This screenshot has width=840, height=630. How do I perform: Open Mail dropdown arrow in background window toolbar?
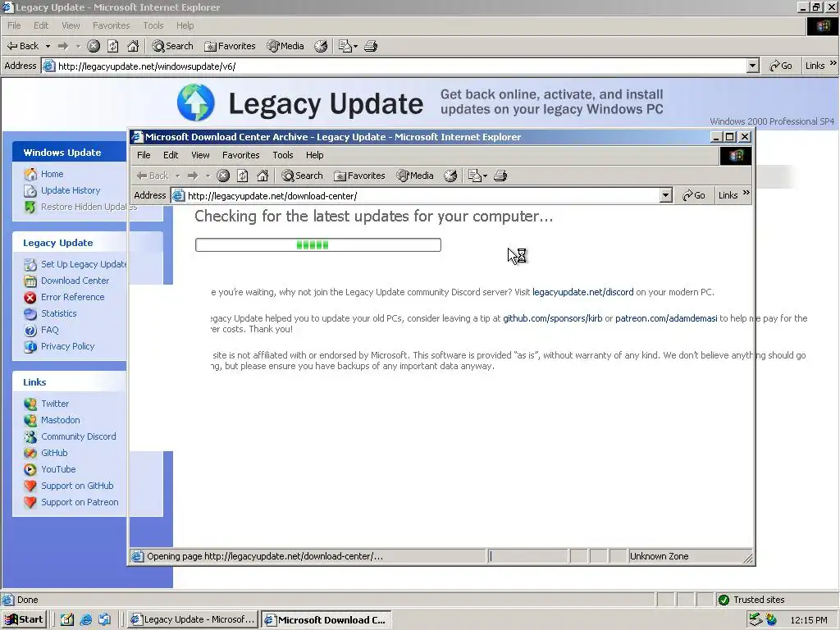(x=355, y=46)
